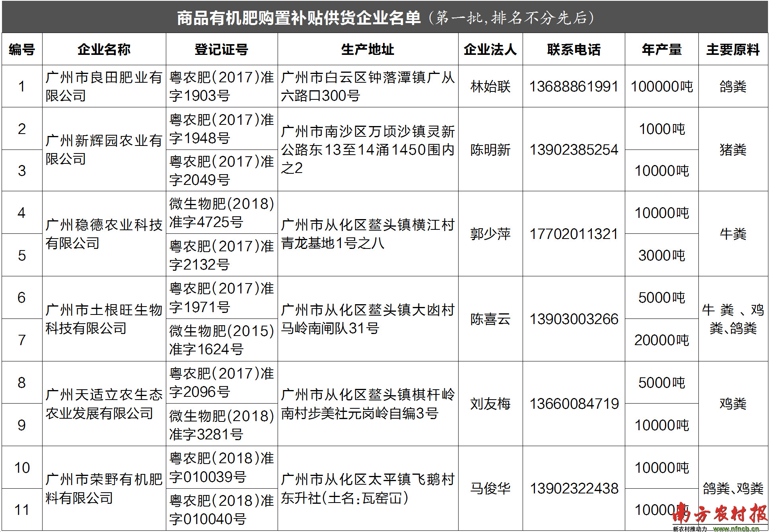This screenshot has width=770, height=532.
Task: Select certificate 微生物肥(2018)准字3281号
Action: click(x=222, y=425)
